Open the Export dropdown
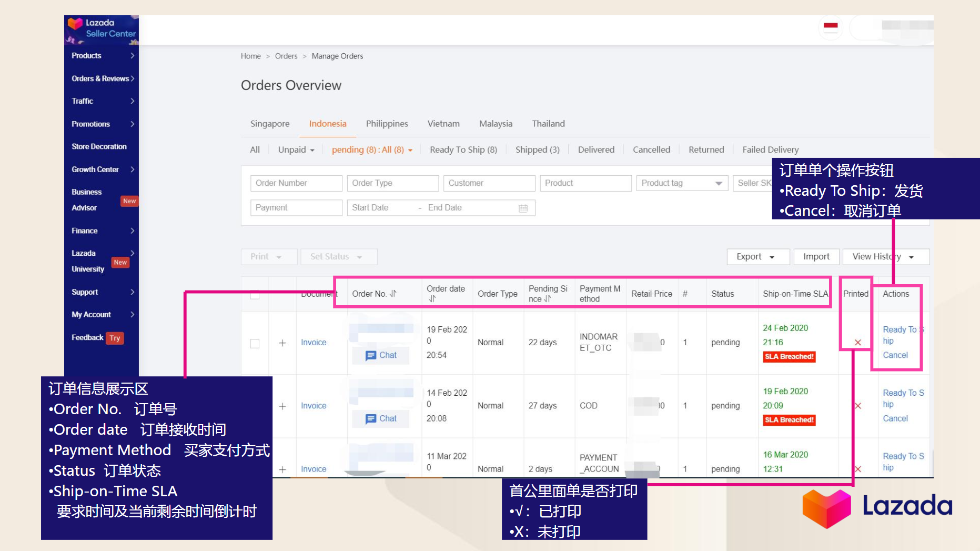This screenshot has height=551, width=980. [x=758, y=257]
